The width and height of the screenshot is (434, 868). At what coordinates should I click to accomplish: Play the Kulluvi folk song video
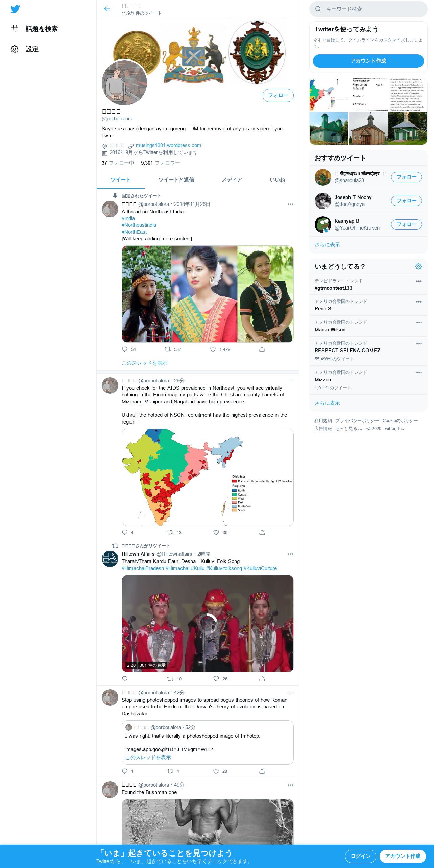(208, 623)
